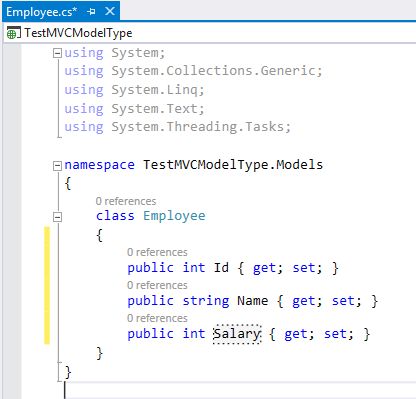Image resolution: width=416 pixels, height=399 pixels.
Task: Click the 'Employee' class name
Action: tap(174, 216)
